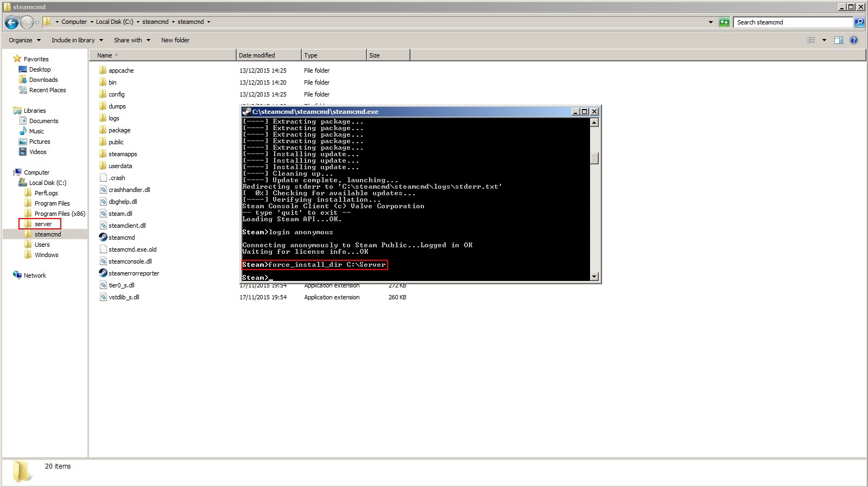Refresh the steamcmd folder view

tap(724, 22)
